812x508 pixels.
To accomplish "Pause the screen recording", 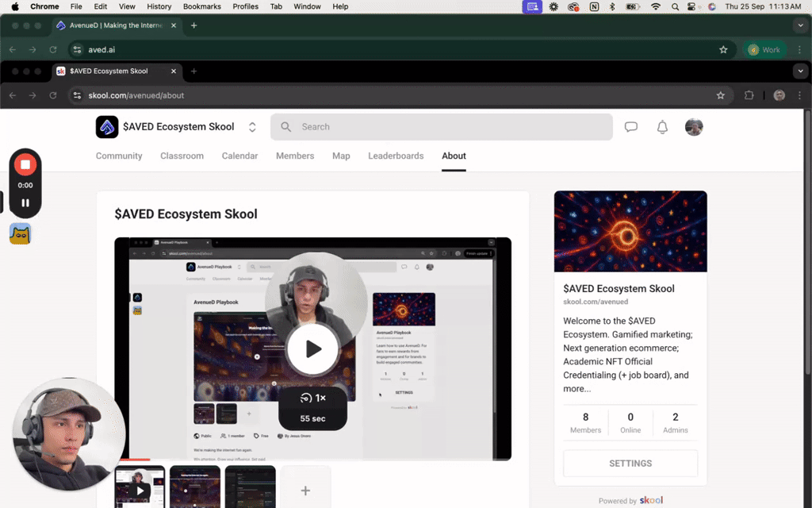I will click(x=25, y=202).
